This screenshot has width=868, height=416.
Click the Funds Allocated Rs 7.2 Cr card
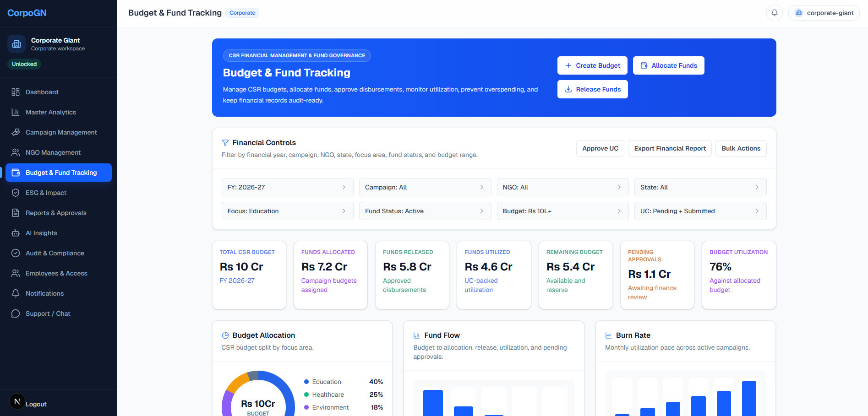[x=331, y=275]
